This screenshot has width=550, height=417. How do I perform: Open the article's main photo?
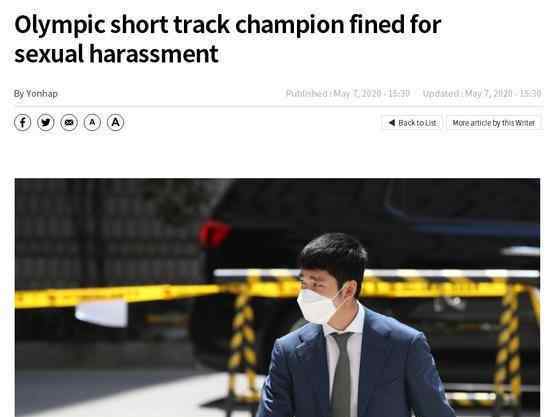[277, 297]
